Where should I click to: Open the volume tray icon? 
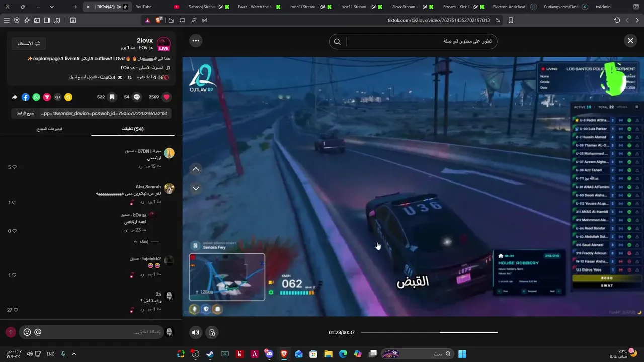(x=30, y=354)
